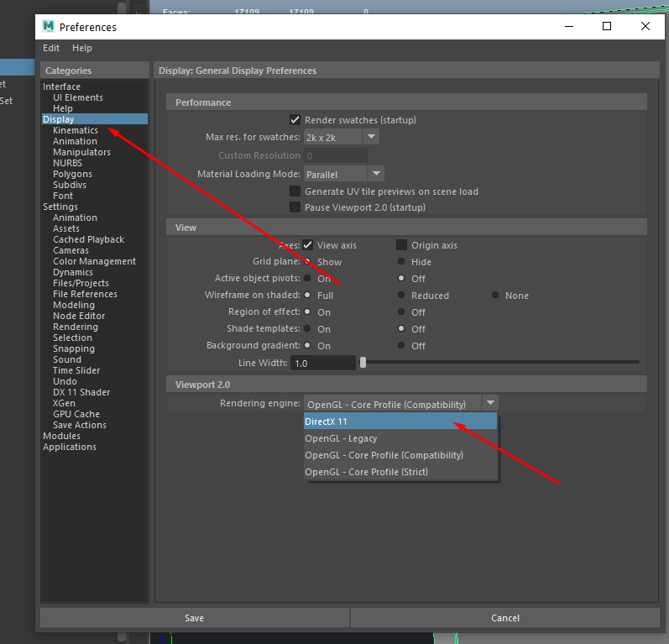Select NURBS category

[x=67, y=163]
